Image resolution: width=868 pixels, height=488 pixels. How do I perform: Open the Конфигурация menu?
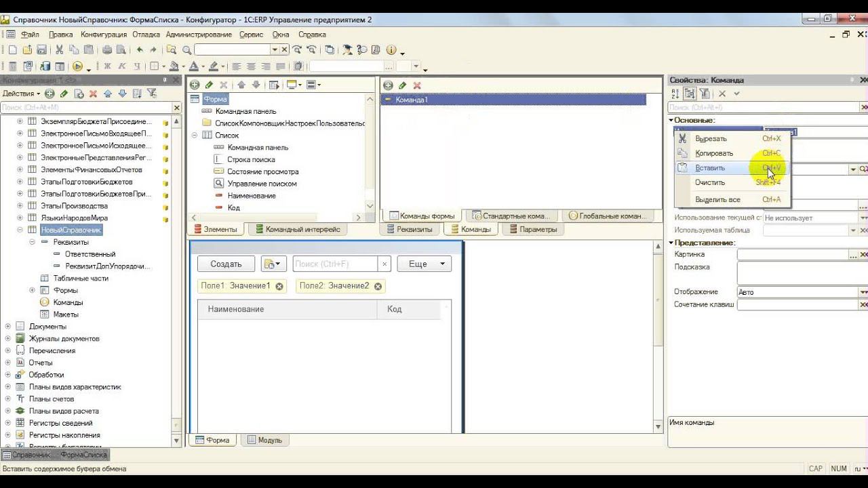coord(103,35)
